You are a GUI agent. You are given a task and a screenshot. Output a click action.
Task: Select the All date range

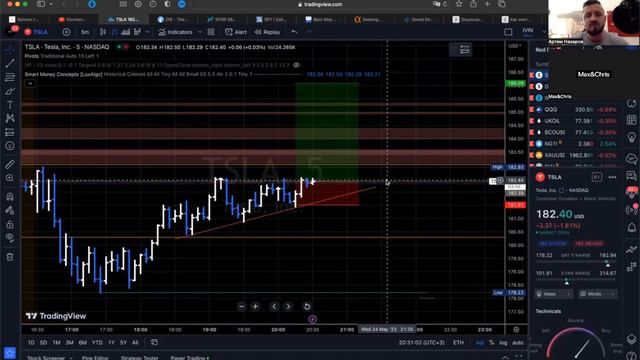(135, 342)
